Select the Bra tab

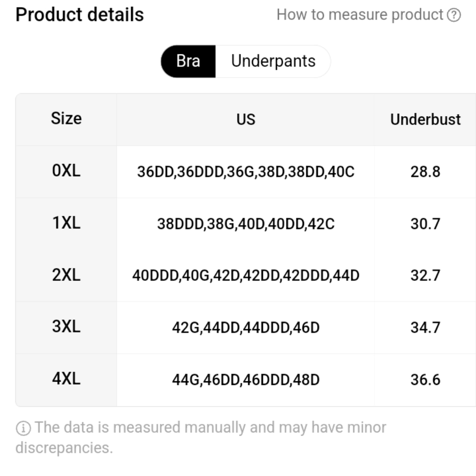[188, 61]
